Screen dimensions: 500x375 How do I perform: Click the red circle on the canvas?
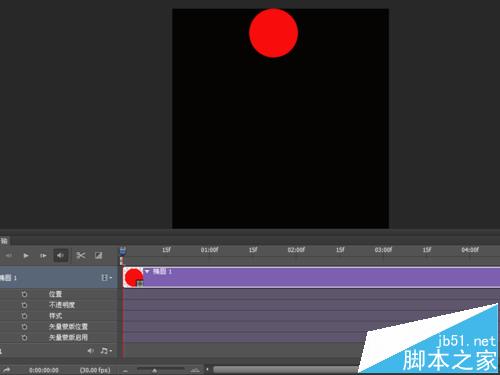click(x=273, y=33)
